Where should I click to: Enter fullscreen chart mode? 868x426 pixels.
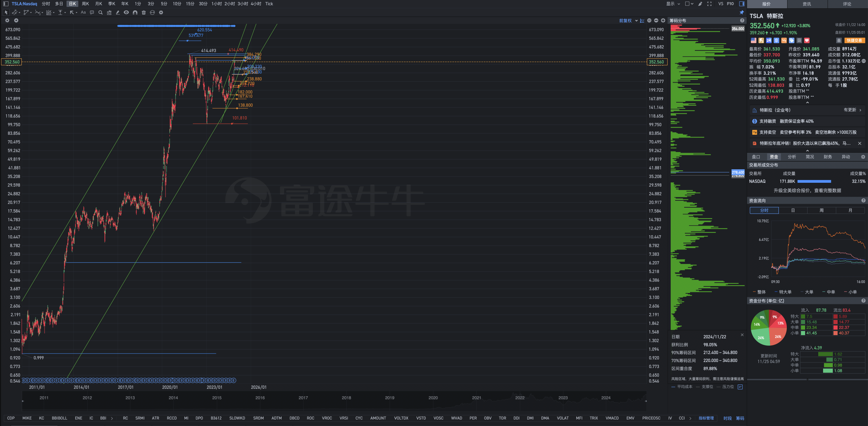[x=709, y=4]
